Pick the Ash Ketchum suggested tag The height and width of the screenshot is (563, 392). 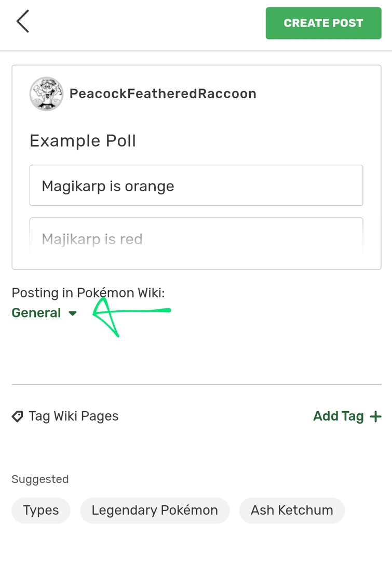point(292,510)
